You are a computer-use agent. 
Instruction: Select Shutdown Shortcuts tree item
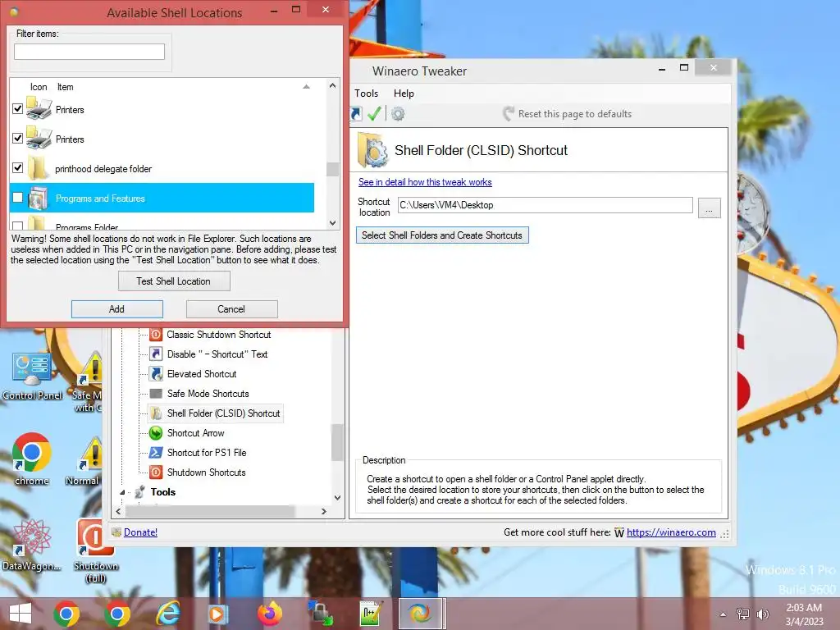click(206, 472)
